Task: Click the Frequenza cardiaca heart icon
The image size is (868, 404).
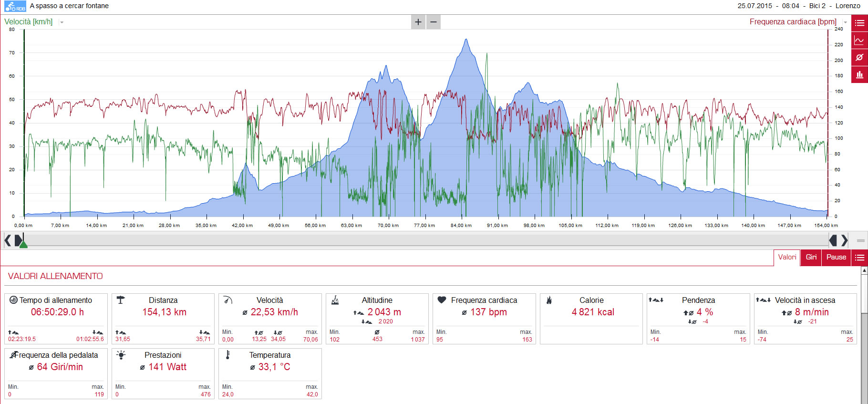Action: (x=442, y=300)
